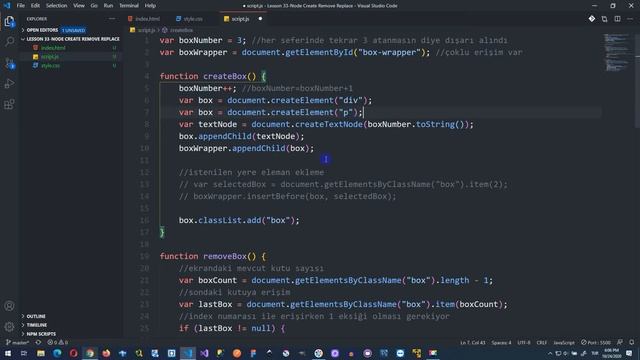The image size is (640, 360).
Task: Open errors and warnings count in status bar
Action: [58, 342]
